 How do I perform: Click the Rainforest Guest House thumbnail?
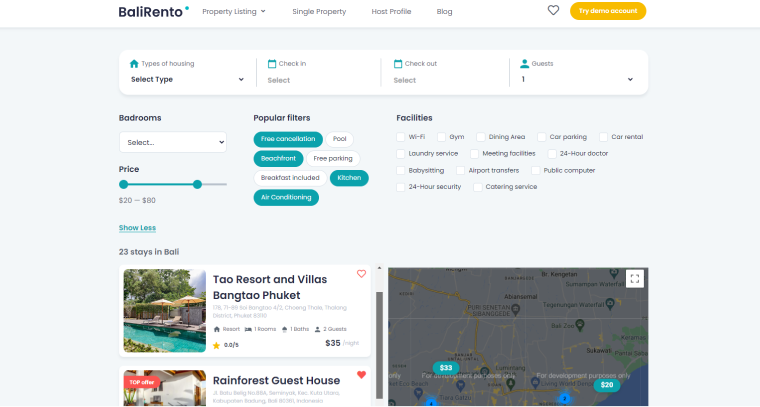165,388
